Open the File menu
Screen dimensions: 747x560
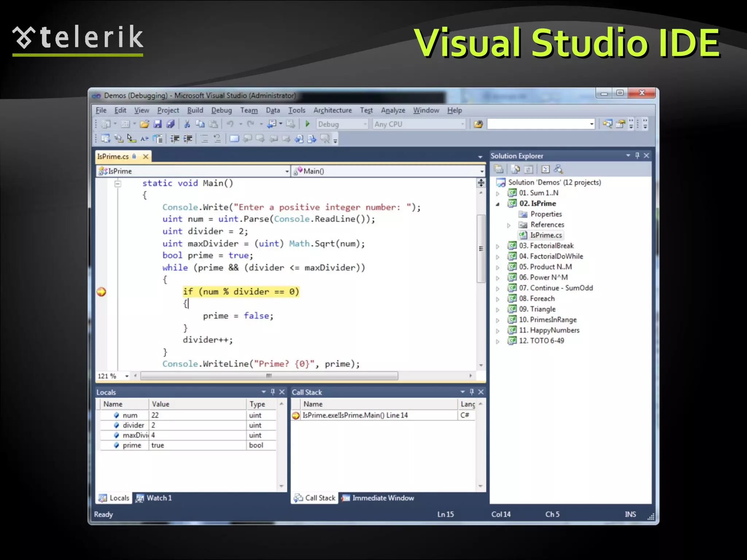click(x=101, y=110)
